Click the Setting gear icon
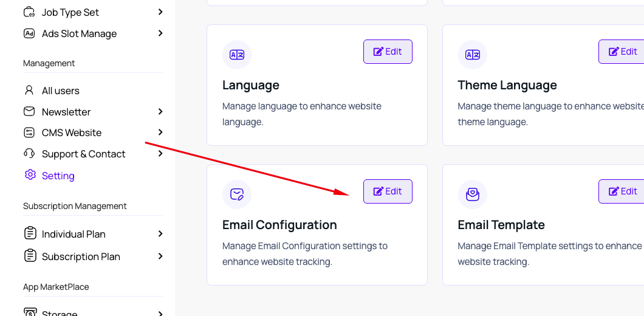This screenshot has height=316, width=644. point(30,175)
